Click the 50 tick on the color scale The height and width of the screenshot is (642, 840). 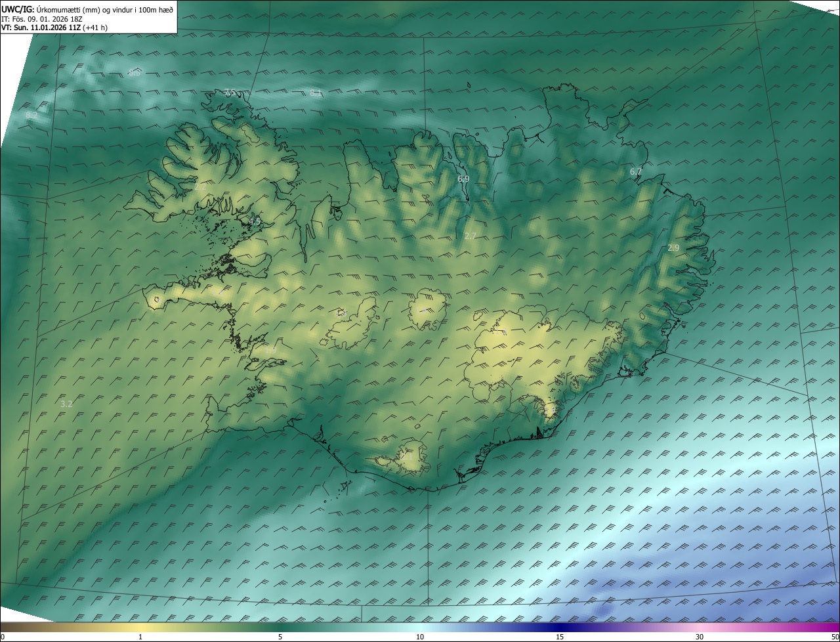(835, 637)
